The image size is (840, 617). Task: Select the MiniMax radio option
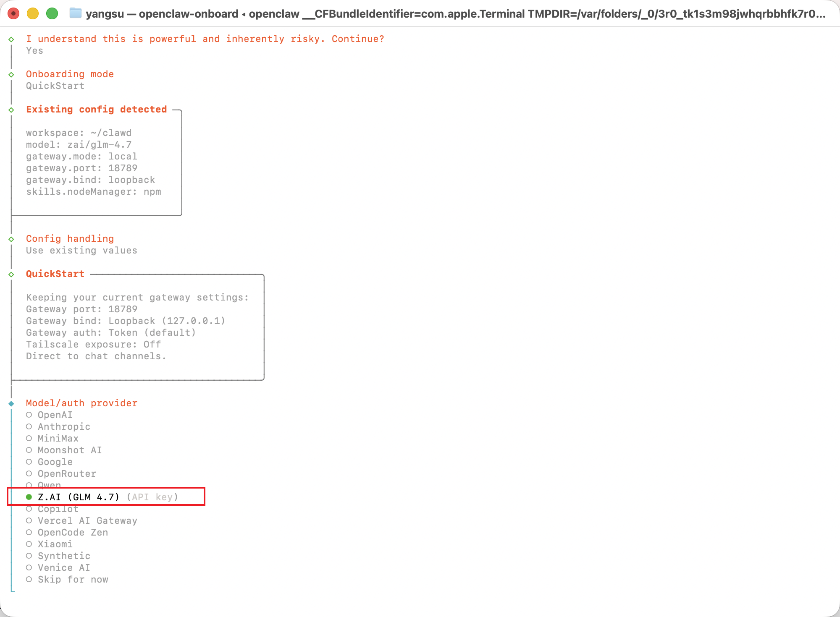coord(58,439)
